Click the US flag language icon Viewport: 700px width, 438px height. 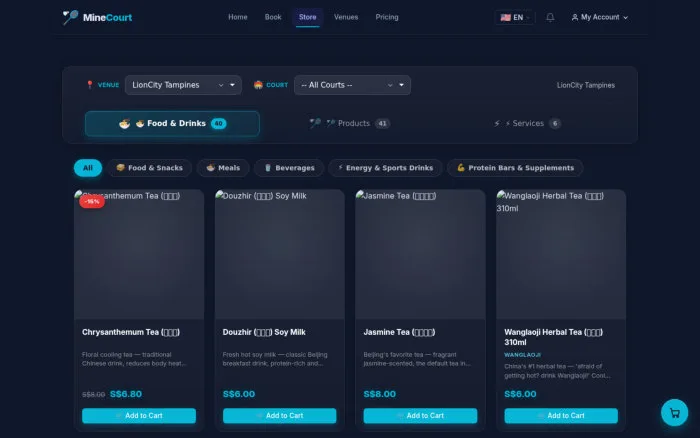click(505, 17)
